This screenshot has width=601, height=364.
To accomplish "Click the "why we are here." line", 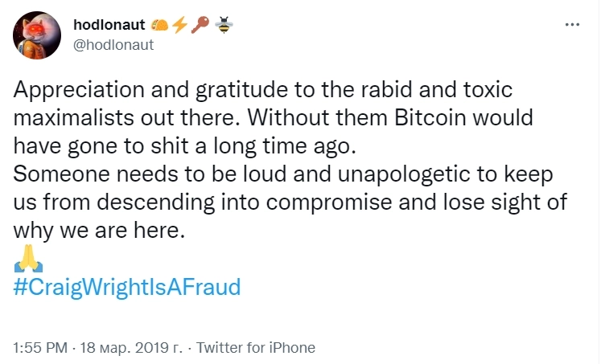I will pyautogui.click(x=100, y=229).
